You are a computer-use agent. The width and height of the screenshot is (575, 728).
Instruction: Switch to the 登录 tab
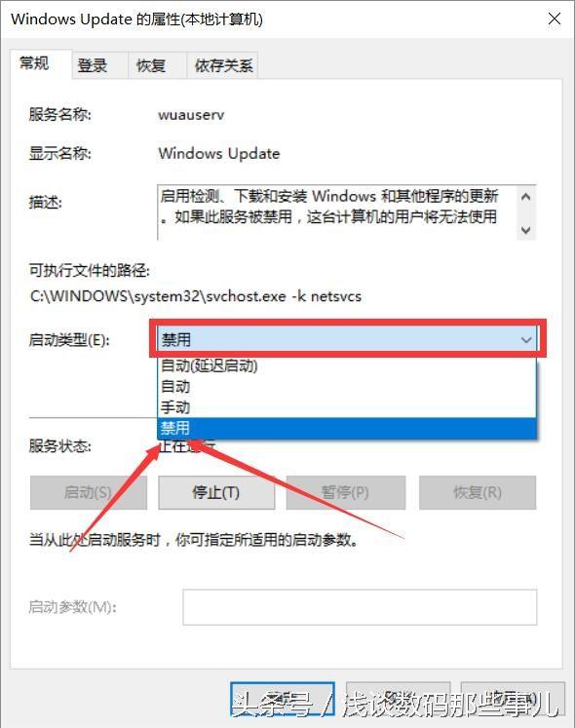(x=93, y=65)
